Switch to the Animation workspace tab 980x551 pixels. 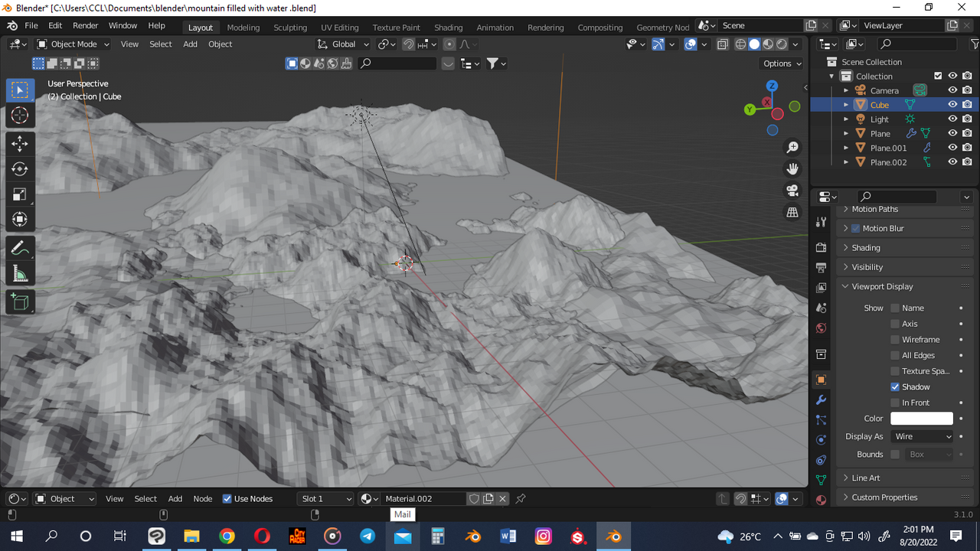(495, 27)
